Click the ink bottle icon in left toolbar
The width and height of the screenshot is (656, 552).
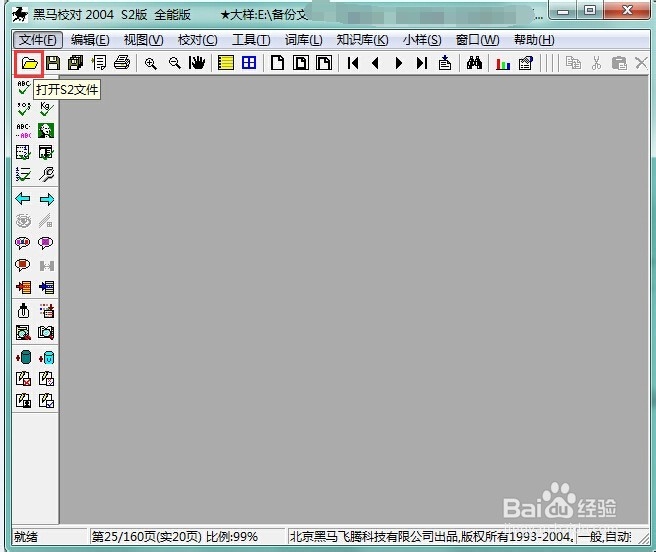pos(23,311)
